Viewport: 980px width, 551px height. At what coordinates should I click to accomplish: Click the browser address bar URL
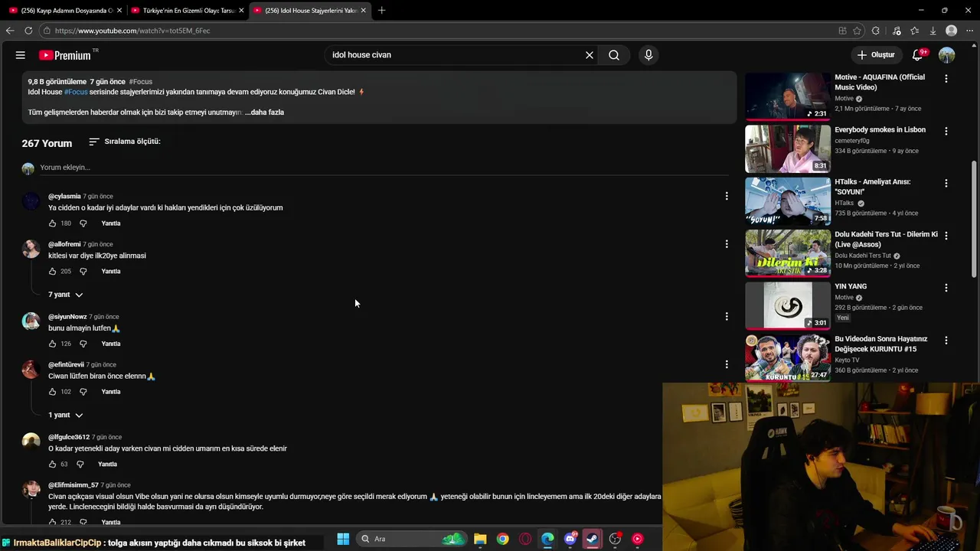(132, 31)
